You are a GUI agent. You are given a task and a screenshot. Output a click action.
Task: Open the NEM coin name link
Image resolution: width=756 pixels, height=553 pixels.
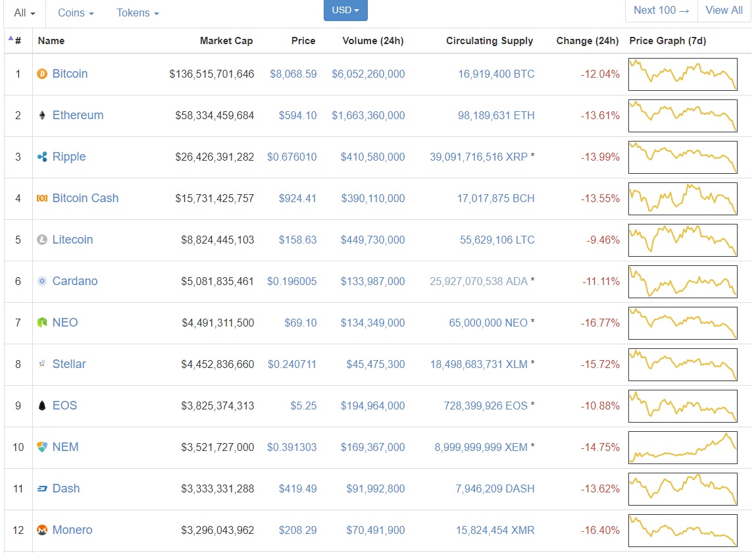point(65,447)
